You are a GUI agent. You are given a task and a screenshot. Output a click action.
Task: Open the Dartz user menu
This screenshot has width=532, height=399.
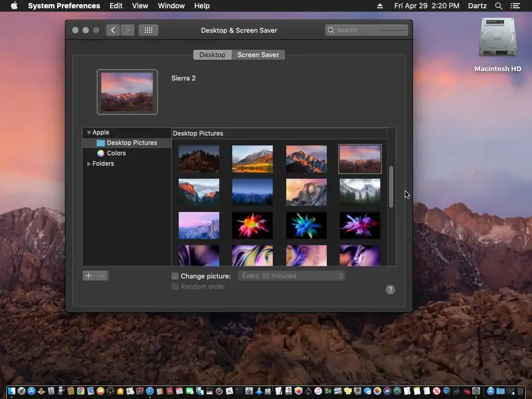pyautogui.click(x=477, y=6)
